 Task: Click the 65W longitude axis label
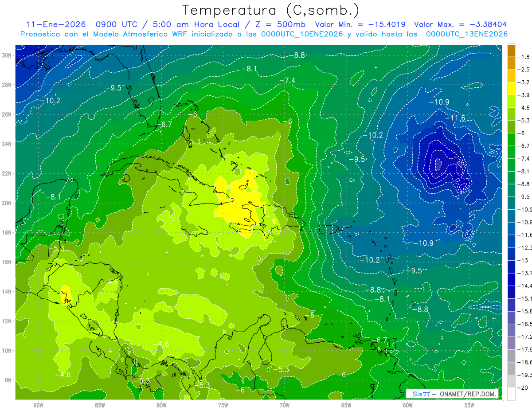coord(346,405)
